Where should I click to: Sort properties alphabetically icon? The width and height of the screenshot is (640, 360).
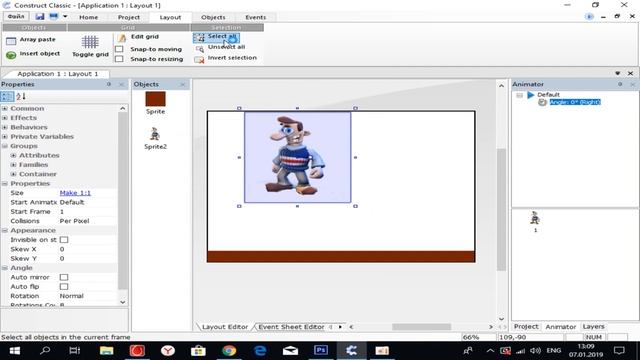coord(21,96)
